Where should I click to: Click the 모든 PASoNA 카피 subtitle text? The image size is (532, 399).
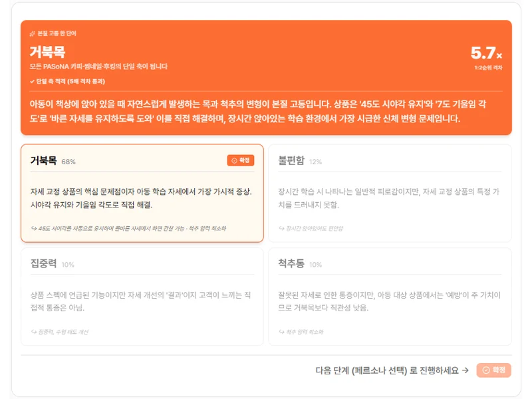tap(98, 66)
